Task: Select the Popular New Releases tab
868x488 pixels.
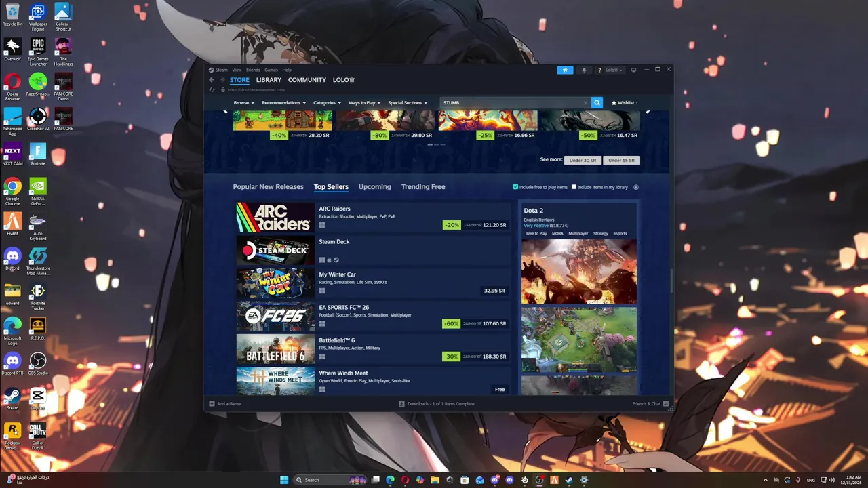Action: point(269,187)
